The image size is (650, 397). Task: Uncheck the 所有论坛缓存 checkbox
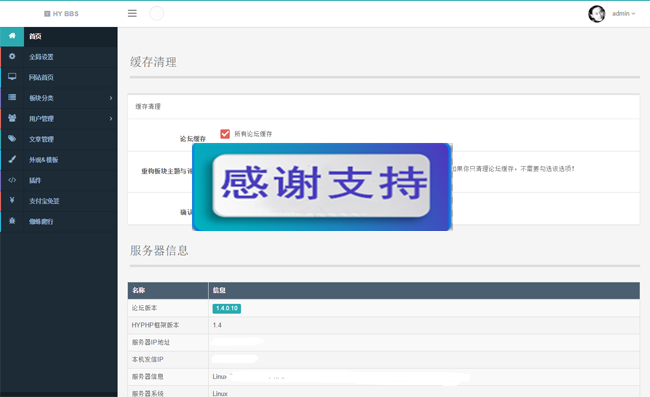[225, 134]
